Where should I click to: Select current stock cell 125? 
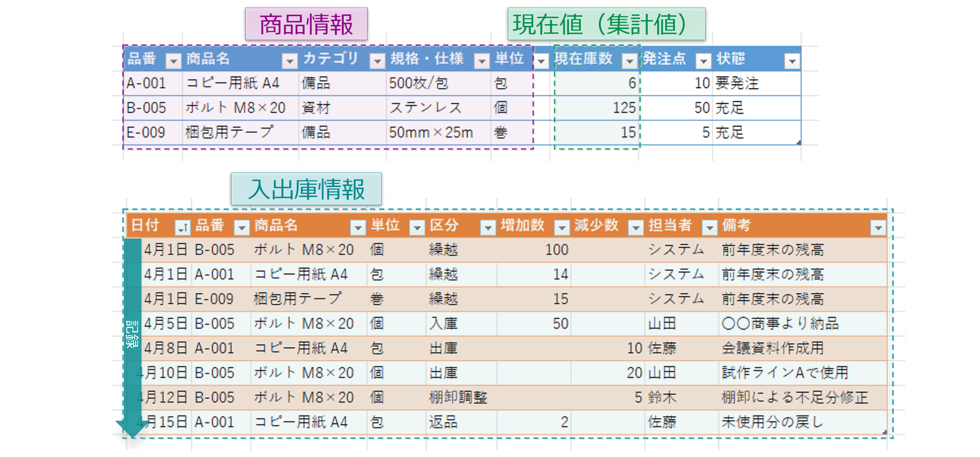coord(595,108)
